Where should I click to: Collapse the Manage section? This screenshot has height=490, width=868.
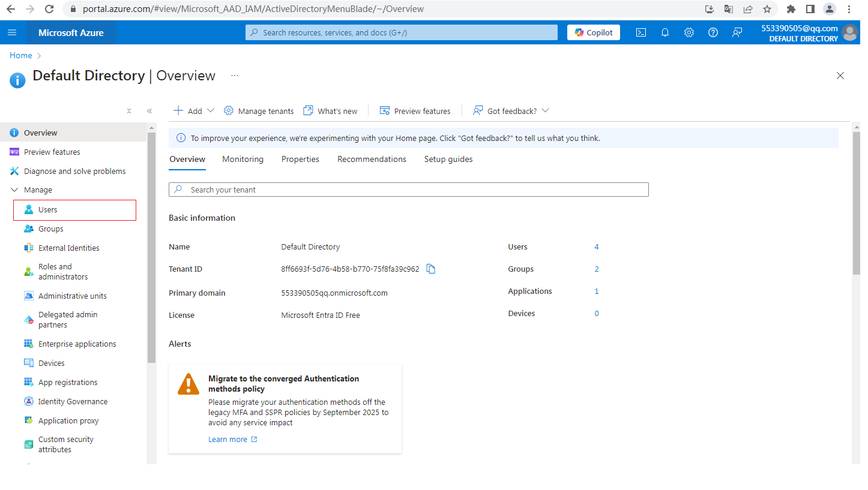click(x=31, y=190)
